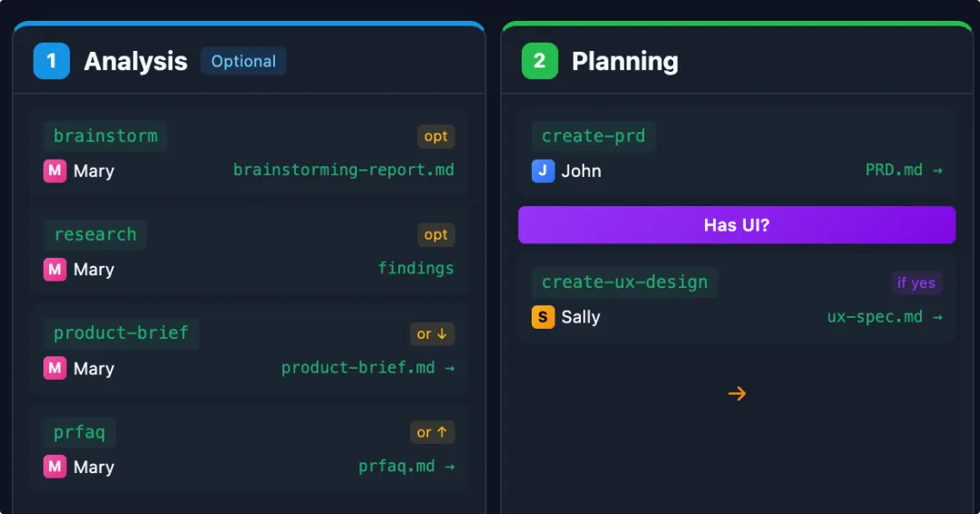Click Mary's avatar under prfaq
The width and height of the screenshot is (980, 514).
[55, 467]
